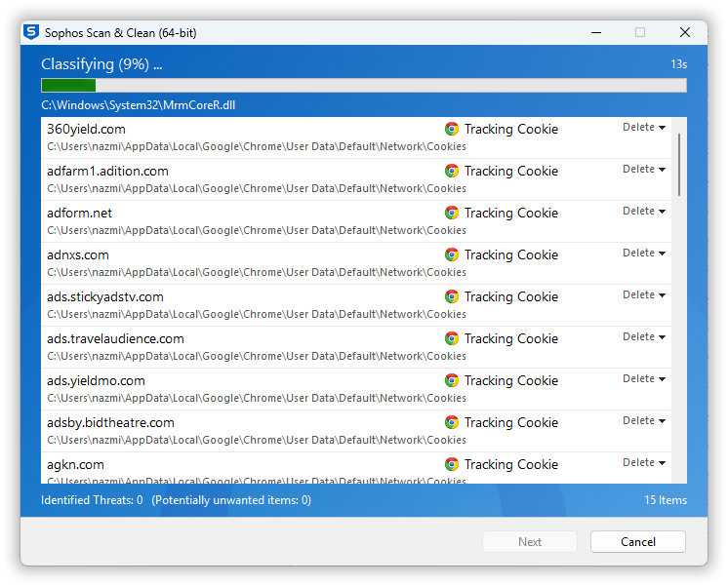Click Chrome icon in the adnxs.com row
The height and width of the screenshot is (586, 728).
click(451, 254)
